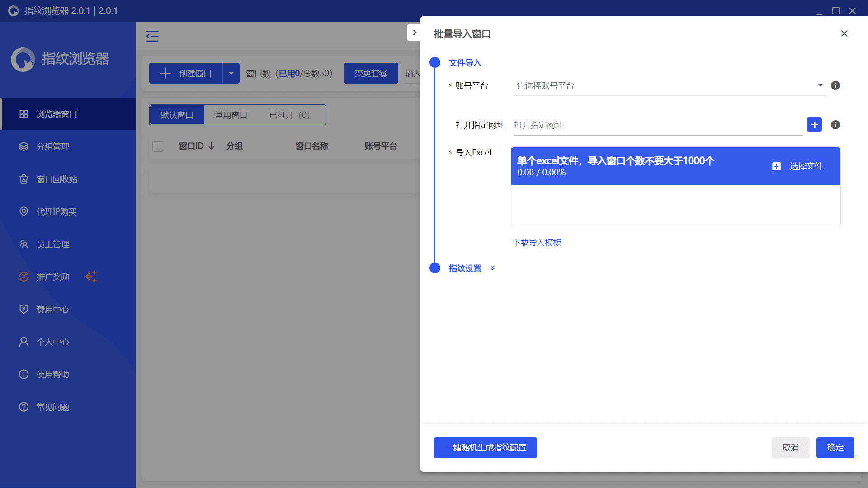Viewport: 868px width, 488px height.
Task: Sort by window ID column arrow
Action: point(212,146)
